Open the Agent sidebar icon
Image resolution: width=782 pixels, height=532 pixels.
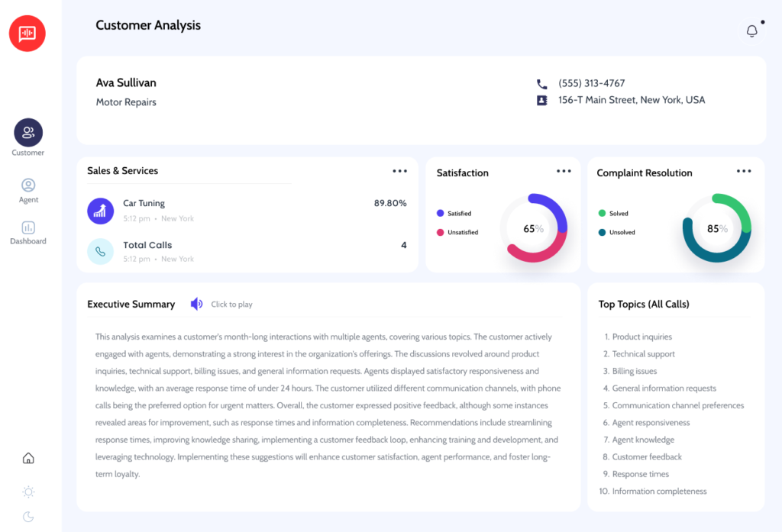click(x=28, y=185)
